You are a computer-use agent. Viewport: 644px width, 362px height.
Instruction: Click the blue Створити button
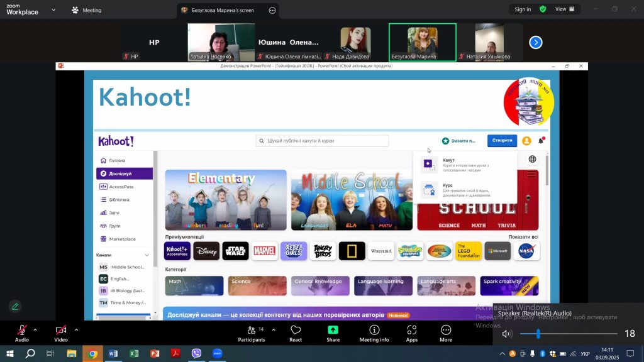click(x=502, y=140)
